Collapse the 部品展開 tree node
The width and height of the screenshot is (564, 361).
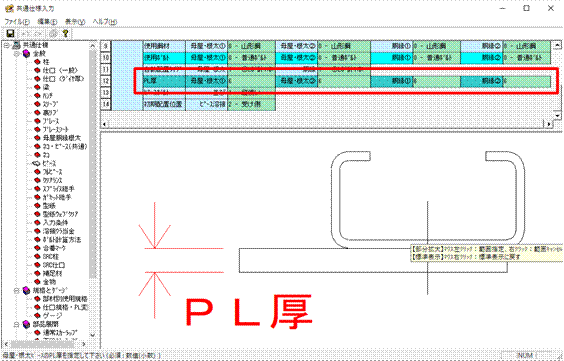(x=16, y=324)
